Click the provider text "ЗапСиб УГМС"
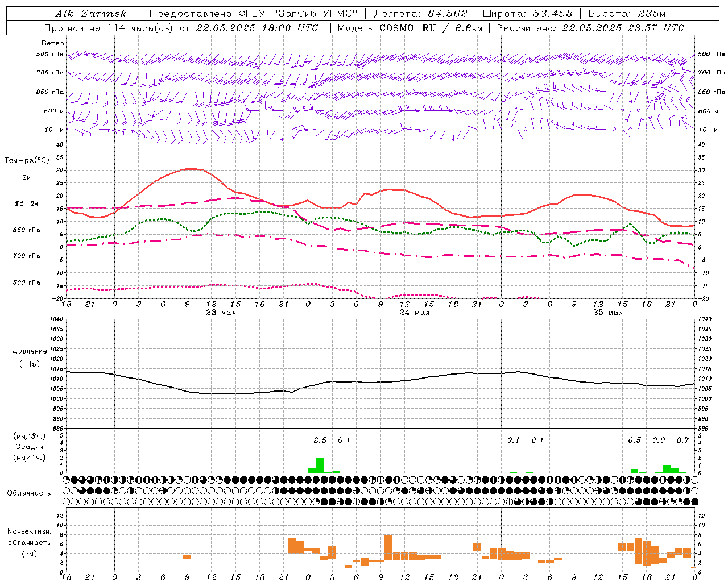The height and width of the screenshot is (582, 728). pos(315,14)
